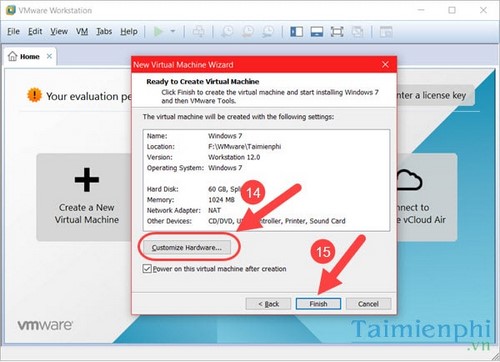The width and height of the screenshot is (500, 362).
Task: Click the VMware Workstation title bar icon
Action: (x=11, y=10)
